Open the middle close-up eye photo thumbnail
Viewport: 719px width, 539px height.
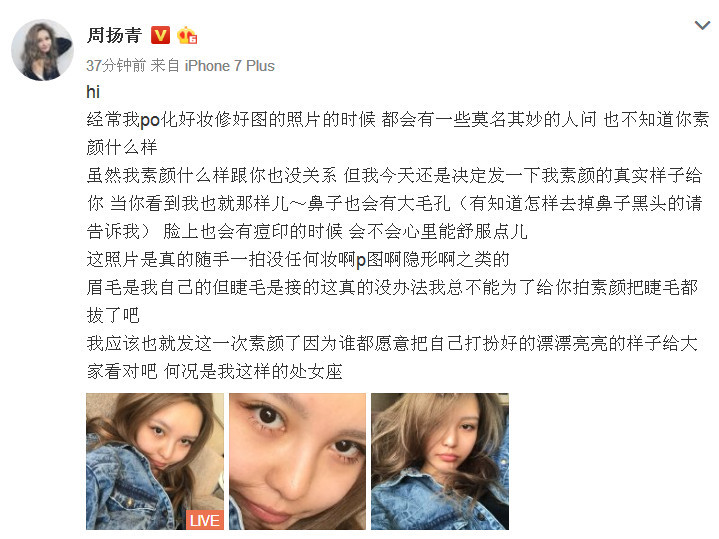pos(297,461)
